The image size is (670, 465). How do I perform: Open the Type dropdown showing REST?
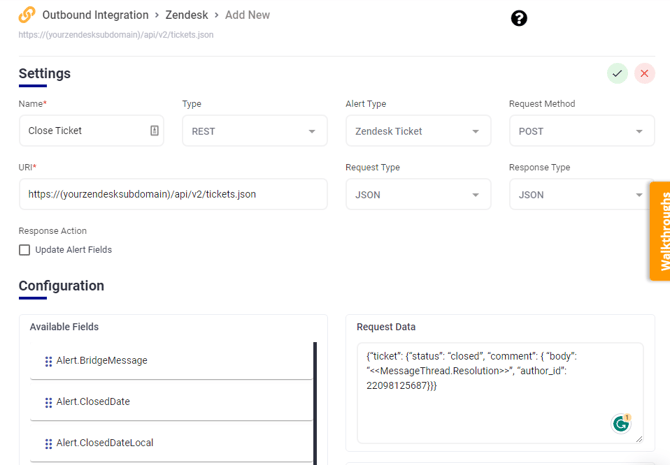(254, 131)
